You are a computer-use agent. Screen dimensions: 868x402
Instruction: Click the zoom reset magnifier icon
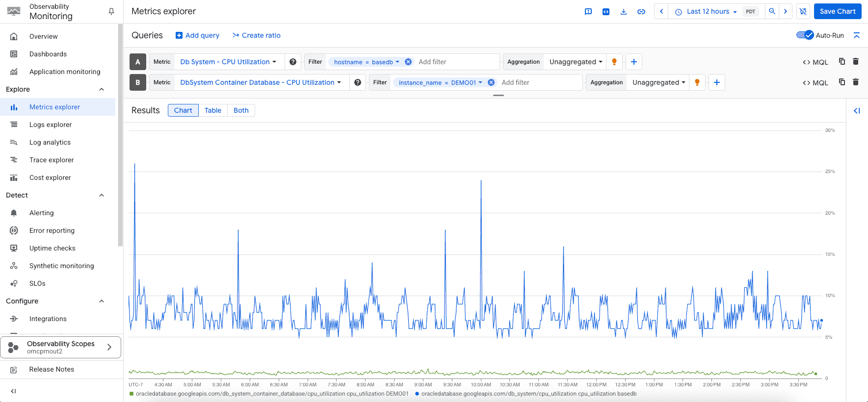pyautogui.click(x=772, y=11)
